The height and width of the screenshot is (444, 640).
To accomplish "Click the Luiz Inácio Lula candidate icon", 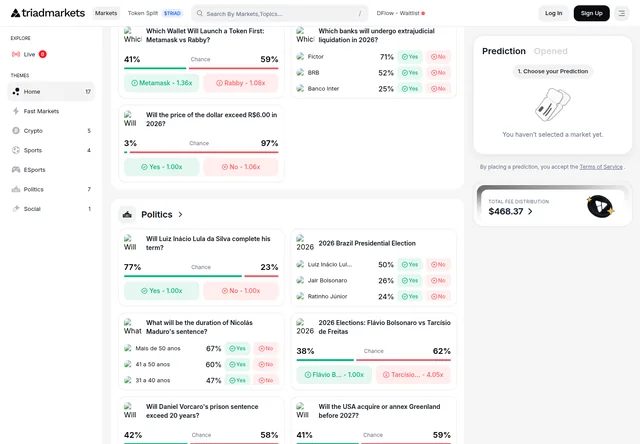I will click(300, 264).
